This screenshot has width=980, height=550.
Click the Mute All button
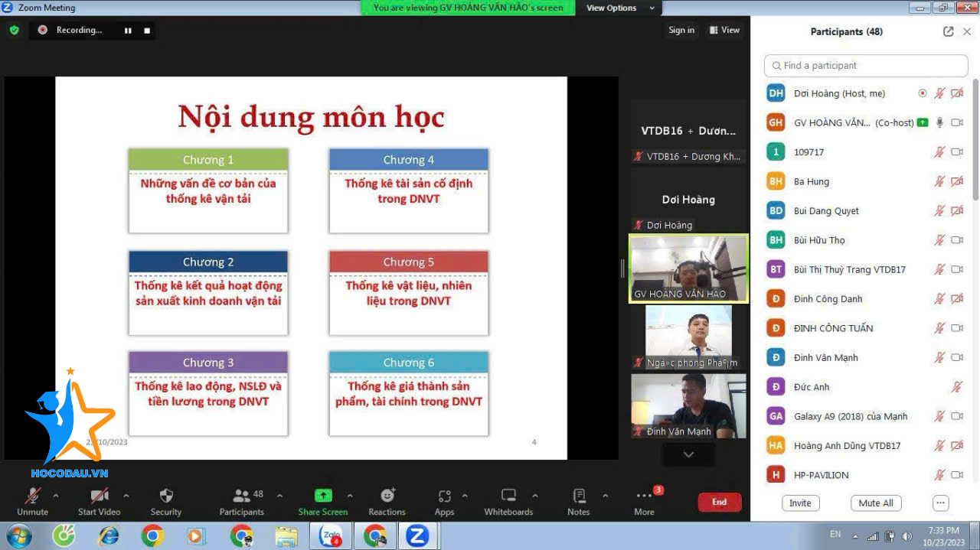click(x=876, y=503)
